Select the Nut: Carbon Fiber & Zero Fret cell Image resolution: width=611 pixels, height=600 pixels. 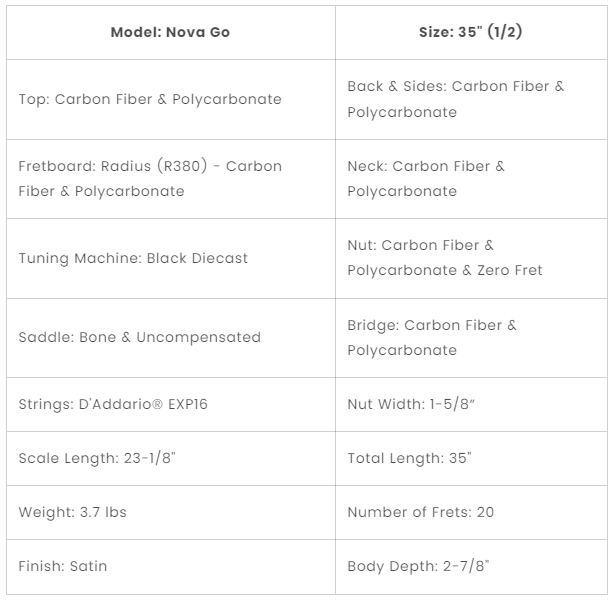(471, 259)
